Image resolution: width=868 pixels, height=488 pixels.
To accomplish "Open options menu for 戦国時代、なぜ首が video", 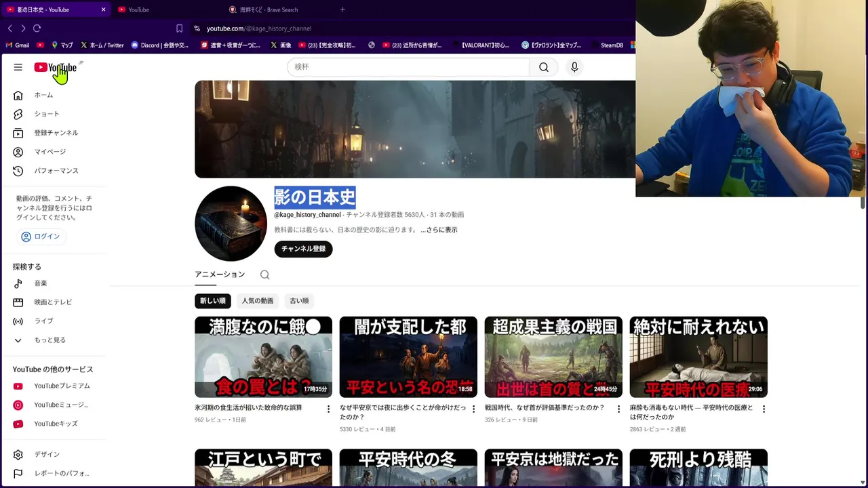I will [618, 409].
